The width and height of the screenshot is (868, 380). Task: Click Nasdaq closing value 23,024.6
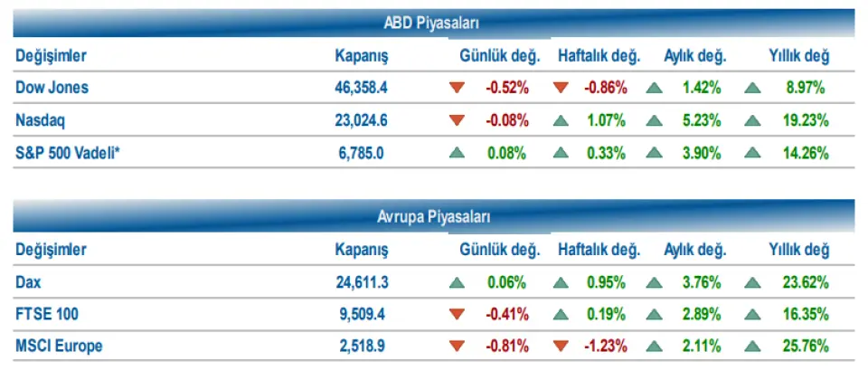[361, 120]
